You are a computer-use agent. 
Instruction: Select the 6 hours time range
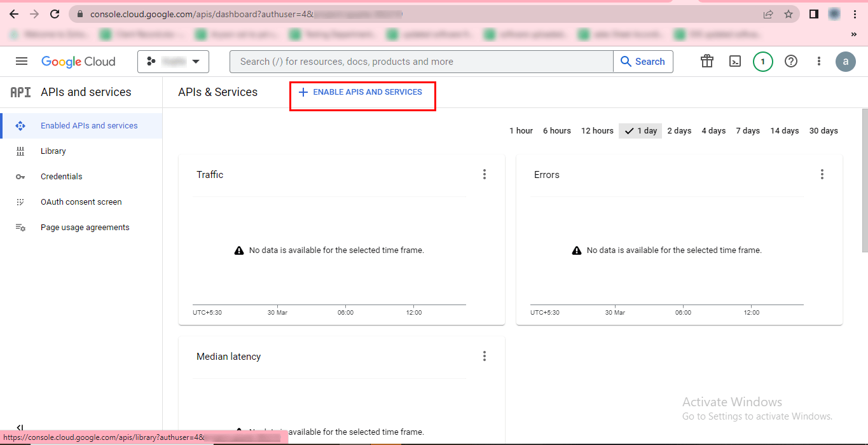point(556,131)
